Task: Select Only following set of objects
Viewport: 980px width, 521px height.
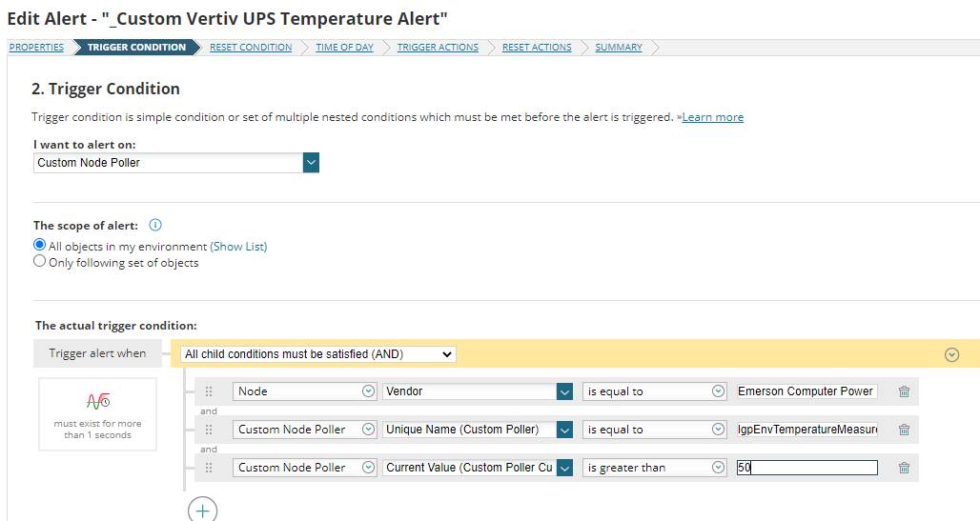Action: 40,262
